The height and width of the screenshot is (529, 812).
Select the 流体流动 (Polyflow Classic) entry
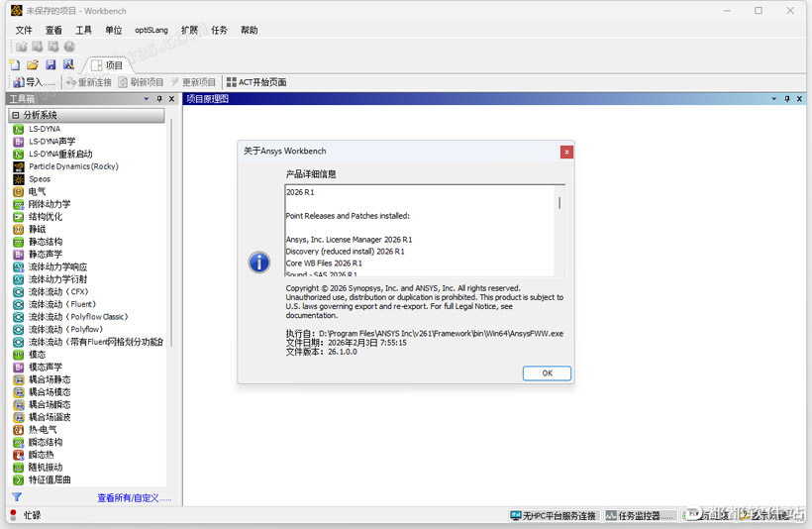point(71,317)
